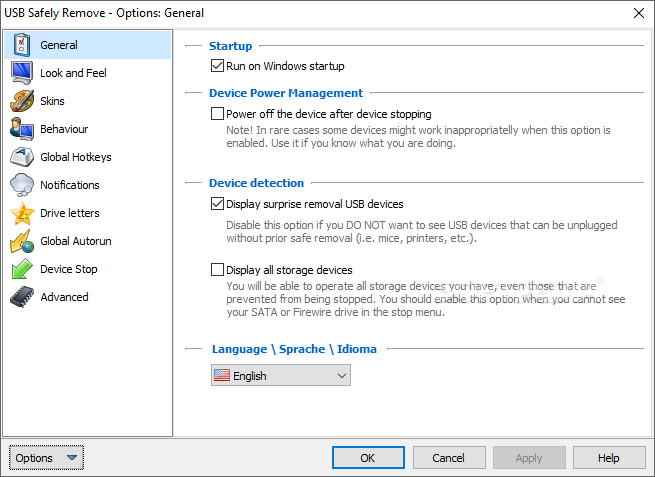Enable Power off the device after stopping
The image size is (655, 477).
(217, 114)
